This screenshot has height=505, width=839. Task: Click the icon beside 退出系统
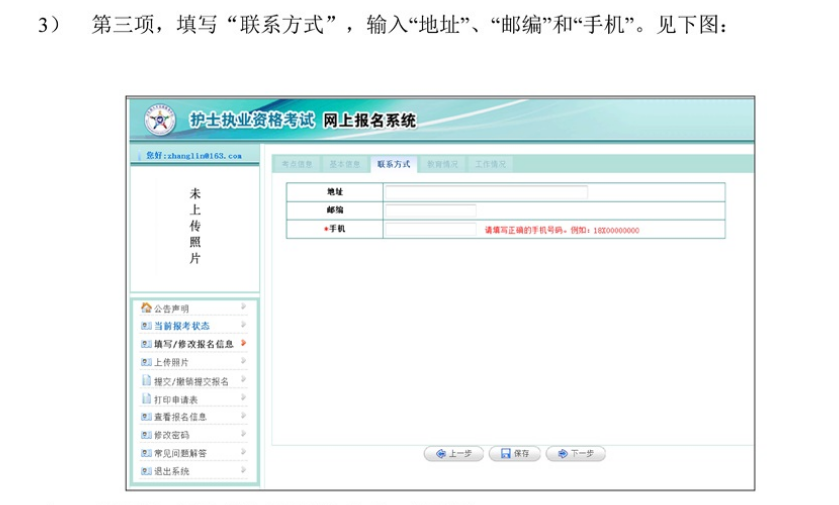tap(146, 471)
